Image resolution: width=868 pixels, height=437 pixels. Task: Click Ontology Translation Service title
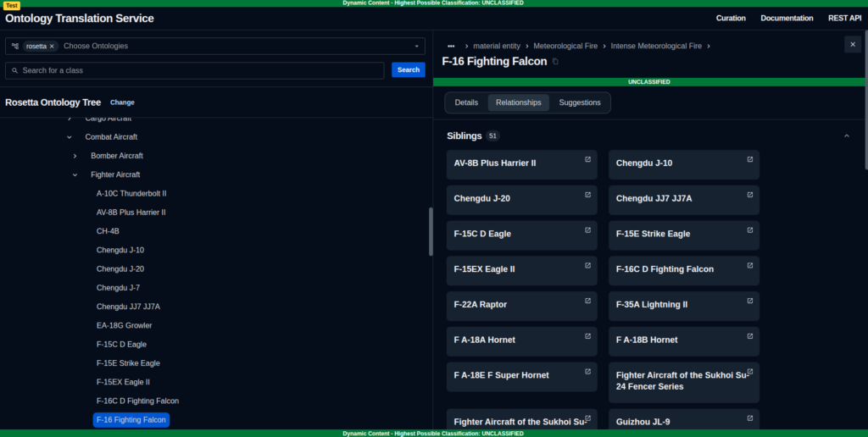pos(80,19)
